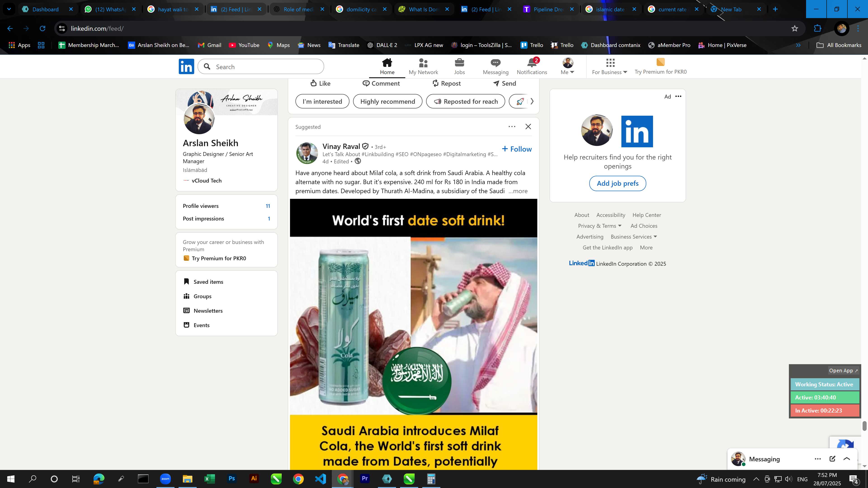
Task: Open the Post impressions stats
Action: point(226,218)
